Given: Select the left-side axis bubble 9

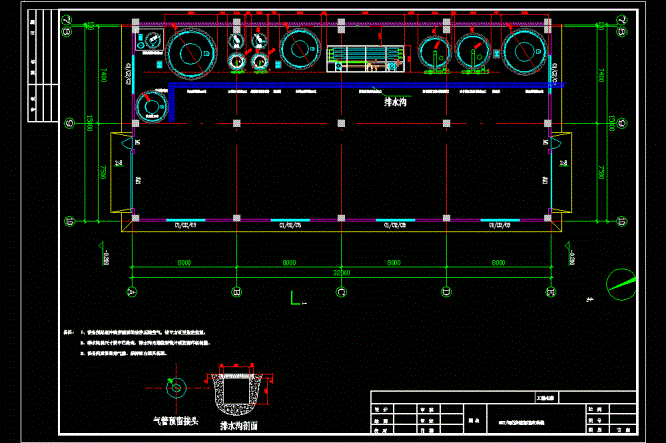Looking at the screenshot, I should tap(69, 124).
